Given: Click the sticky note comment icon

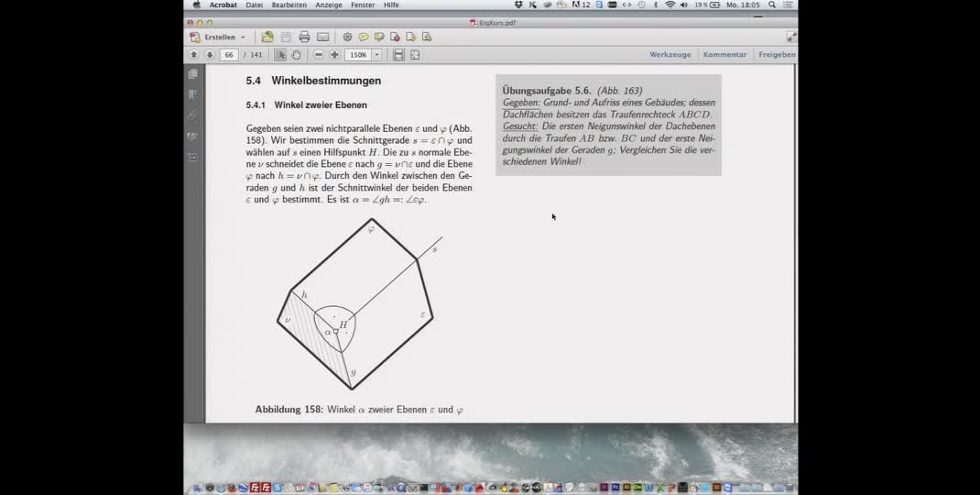Looking at the screenshot, I should click(363, 38).
